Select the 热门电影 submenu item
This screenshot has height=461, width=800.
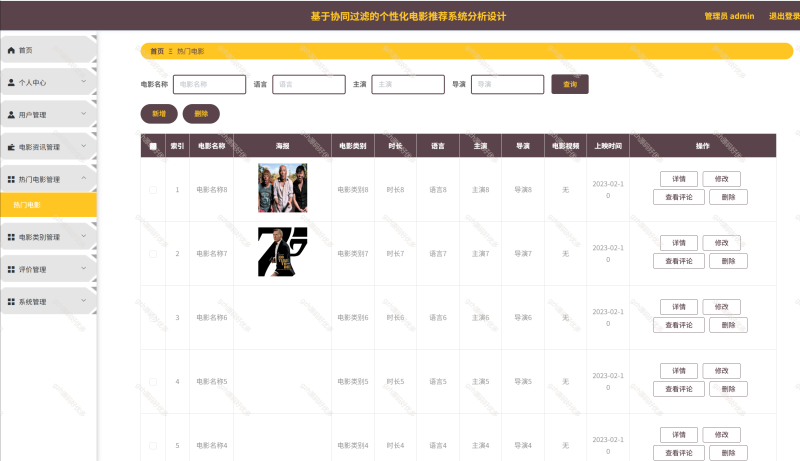[28, 205]
